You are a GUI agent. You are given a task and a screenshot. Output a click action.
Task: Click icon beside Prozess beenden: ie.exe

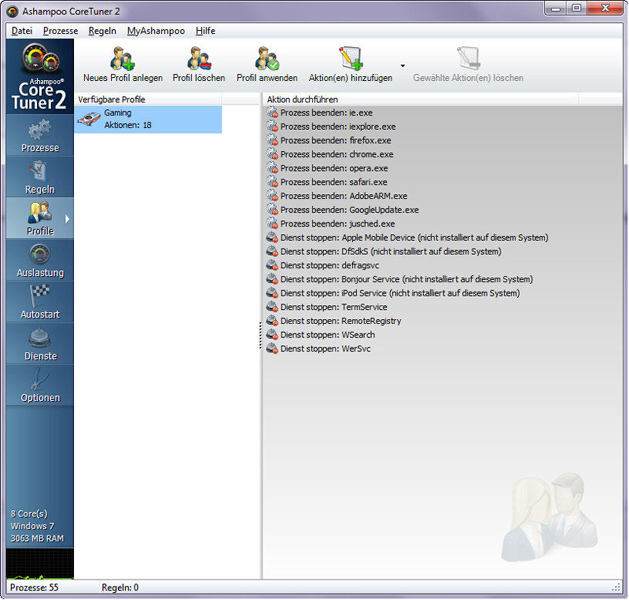pyautogui.click(x=272, y=113)
